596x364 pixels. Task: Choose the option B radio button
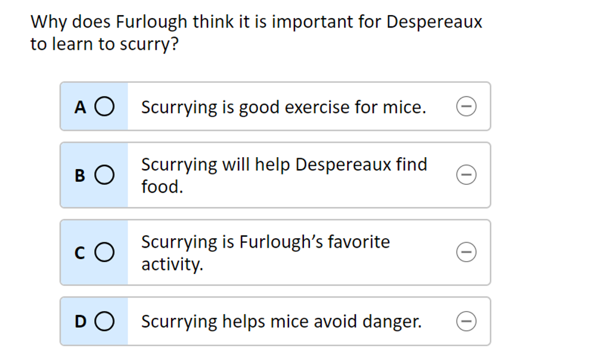point(104,175)
